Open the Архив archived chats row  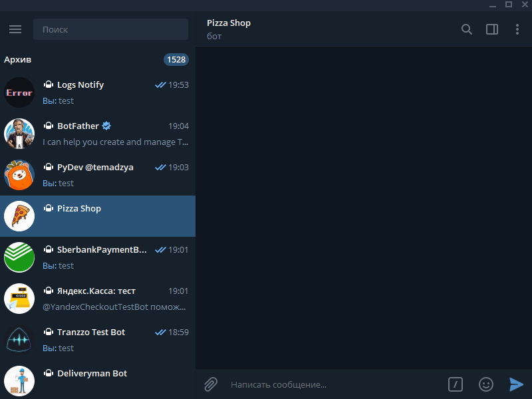pyautogui.click(x=98, y=60)
